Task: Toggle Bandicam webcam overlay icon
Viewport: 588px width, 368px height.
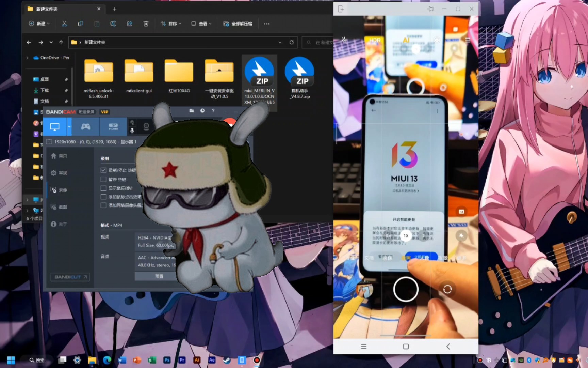Action: click(x=146, y=127)
